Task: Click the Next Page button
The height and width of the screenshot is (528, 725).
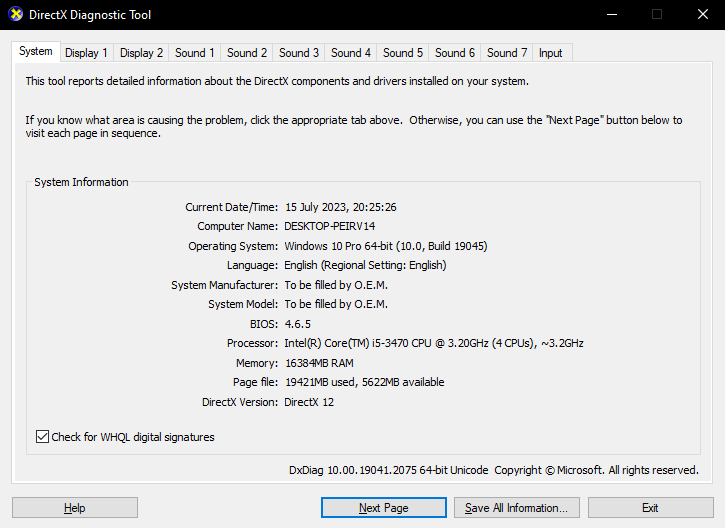Action: [x=384, y=508]
